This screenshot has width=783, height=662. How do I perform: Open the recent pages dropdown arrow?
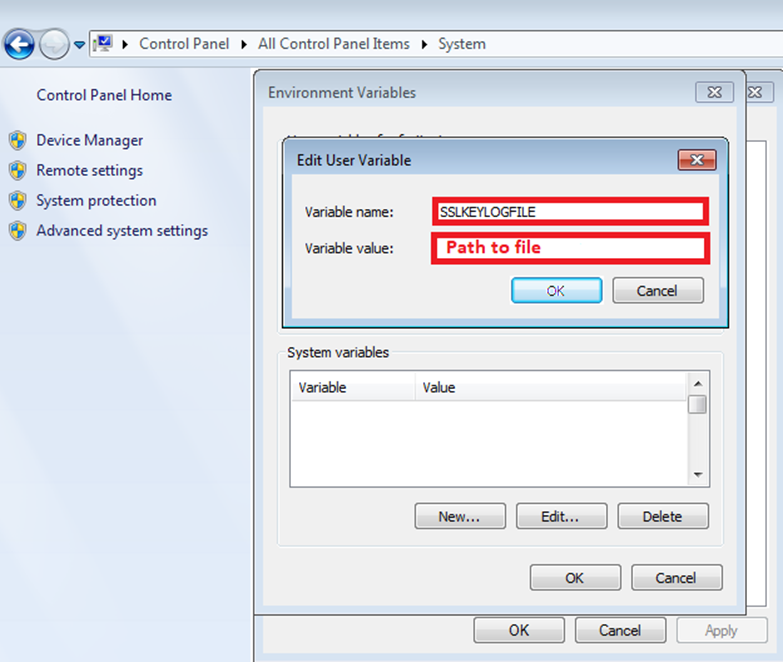[x=79, y=45]
